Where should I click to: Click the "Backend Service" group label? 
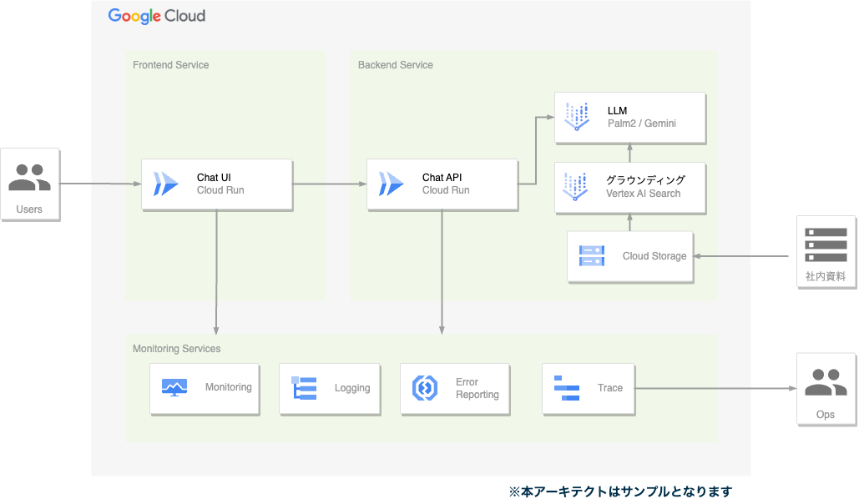tap(396, 65)
